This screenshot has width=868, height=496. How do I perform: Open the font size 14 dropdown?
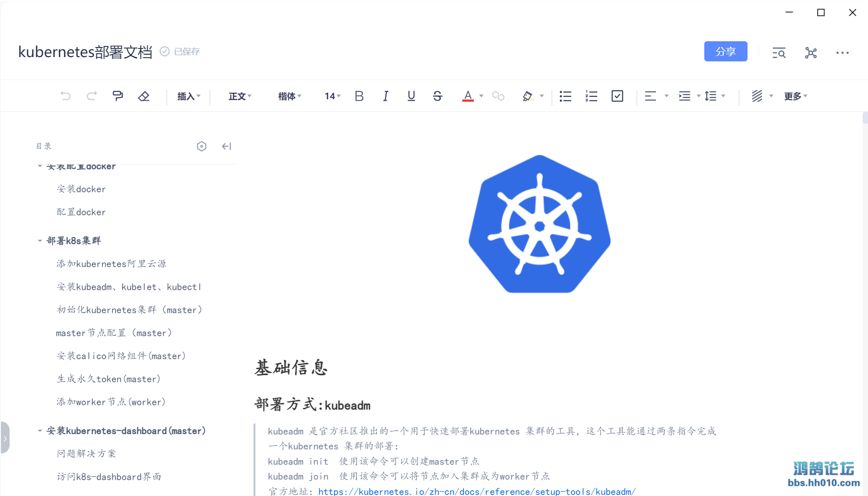(x=332, y=96)
